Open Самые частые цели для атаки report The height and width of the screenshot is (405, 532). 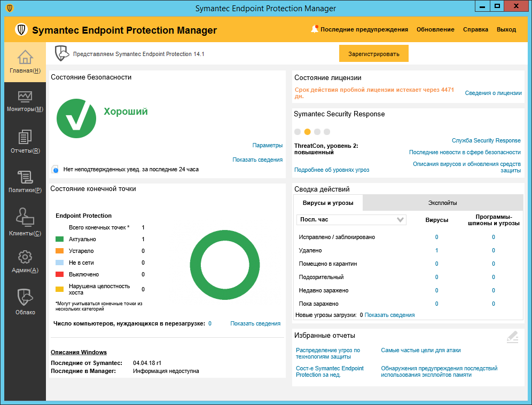coord(421,350)
